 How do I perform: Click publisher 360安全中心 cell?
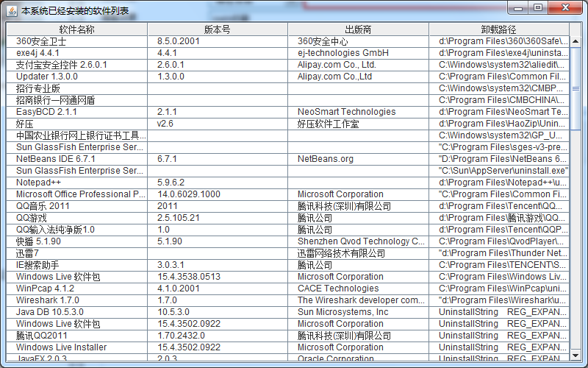point(358,41)
